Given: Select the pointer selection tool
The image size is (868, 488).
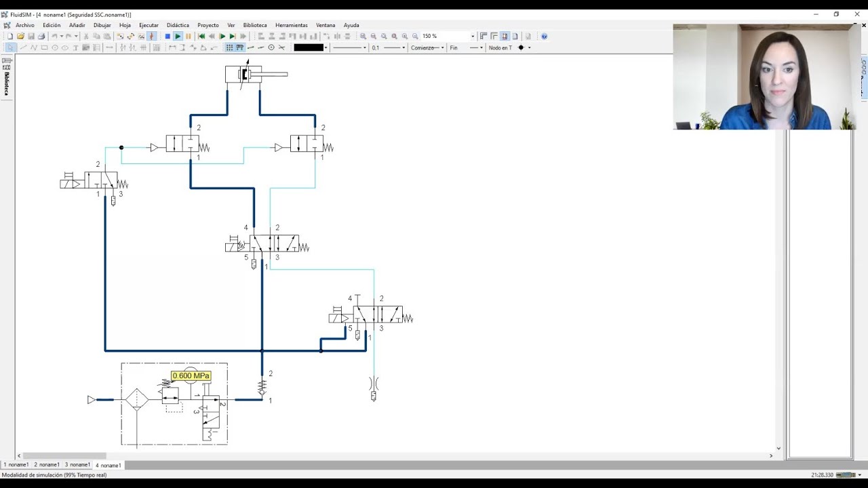Looking at the screenshot, I should [10, 47].
